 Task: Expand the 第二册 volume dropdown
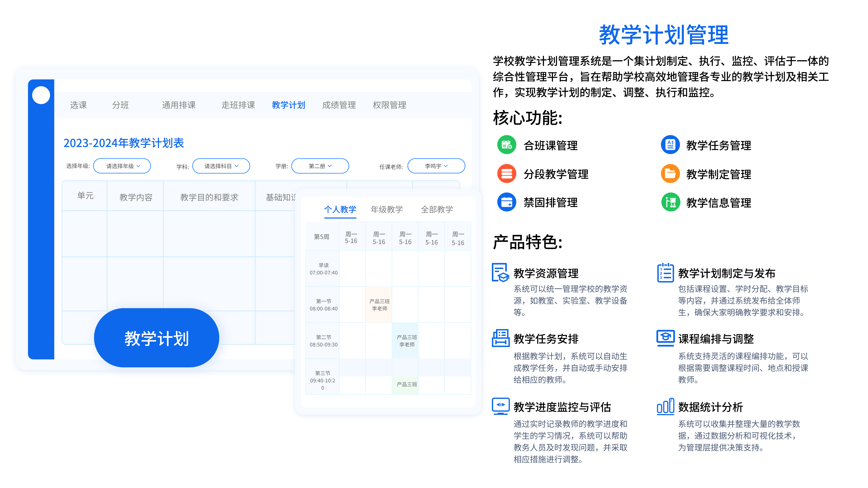(x=320, y=166)
